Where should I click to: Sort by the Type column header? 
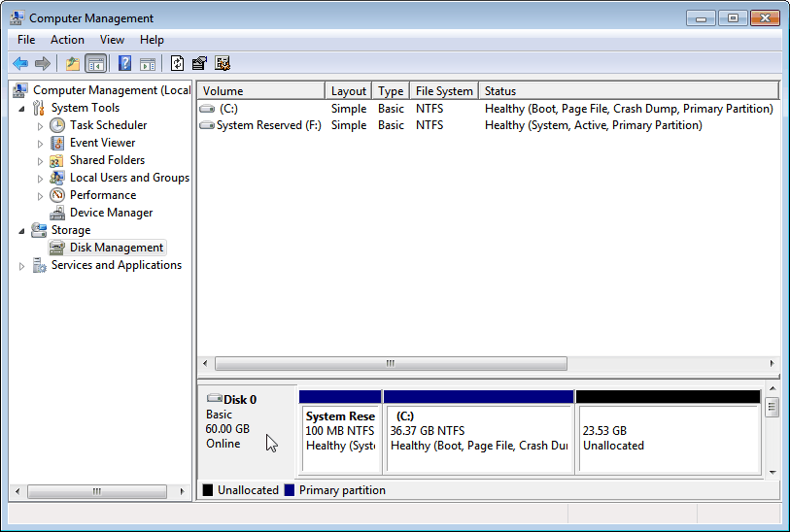[391, 91]
